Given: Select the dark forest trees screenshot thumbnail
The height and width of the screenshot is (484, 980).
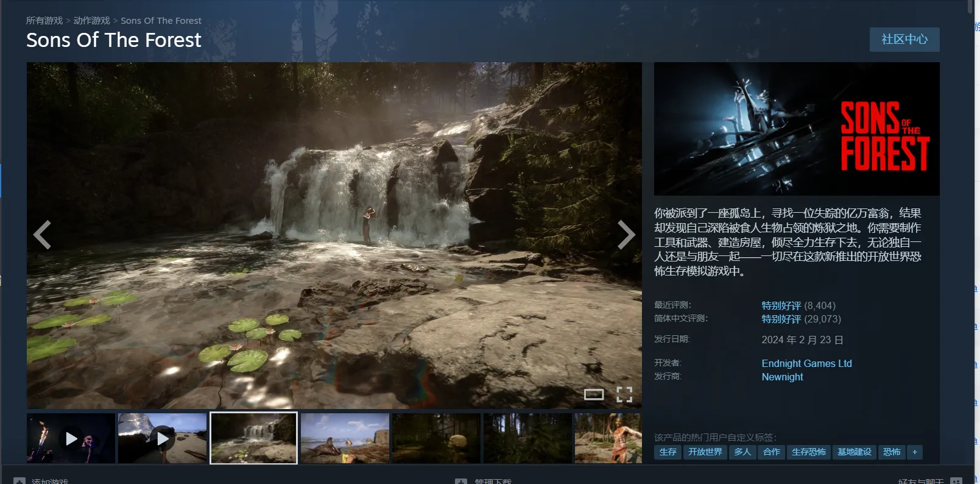Looking at the screenshot, I should [x=527, y=438].
